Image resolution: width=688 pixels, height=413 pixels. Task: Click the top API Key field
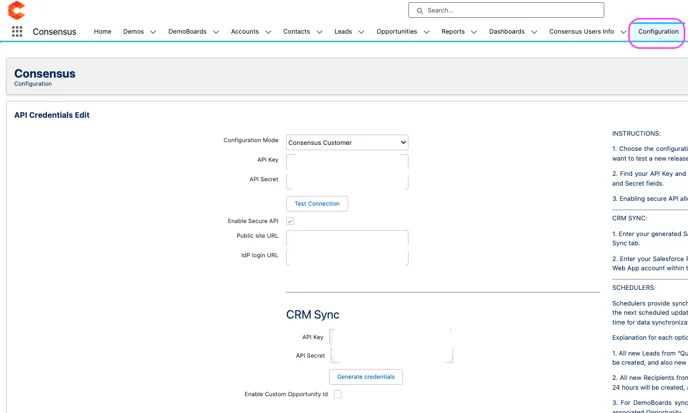[x=347, y=162]
